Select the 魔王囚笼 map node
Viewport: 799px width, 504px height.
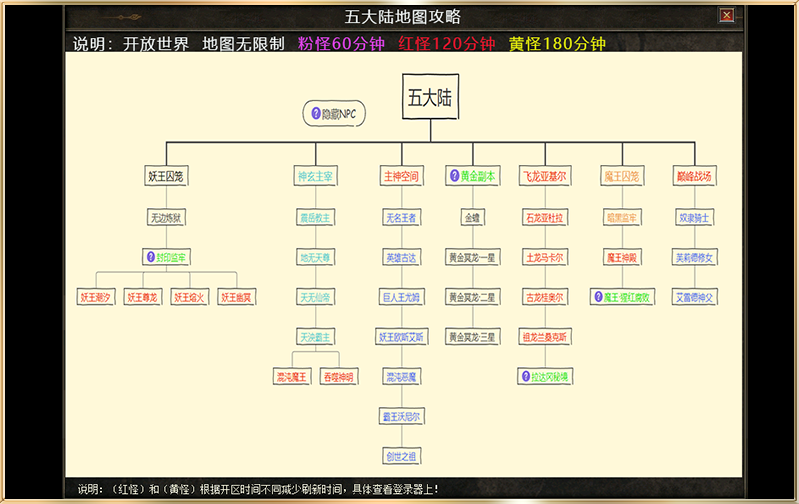pos(621,176)
